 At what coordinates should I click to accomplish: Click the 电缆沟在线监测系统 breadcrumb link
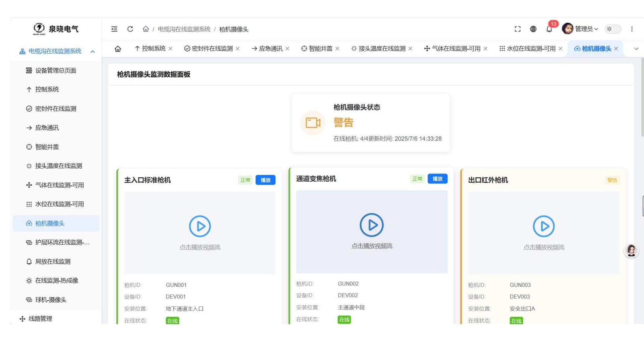[184, 29]
